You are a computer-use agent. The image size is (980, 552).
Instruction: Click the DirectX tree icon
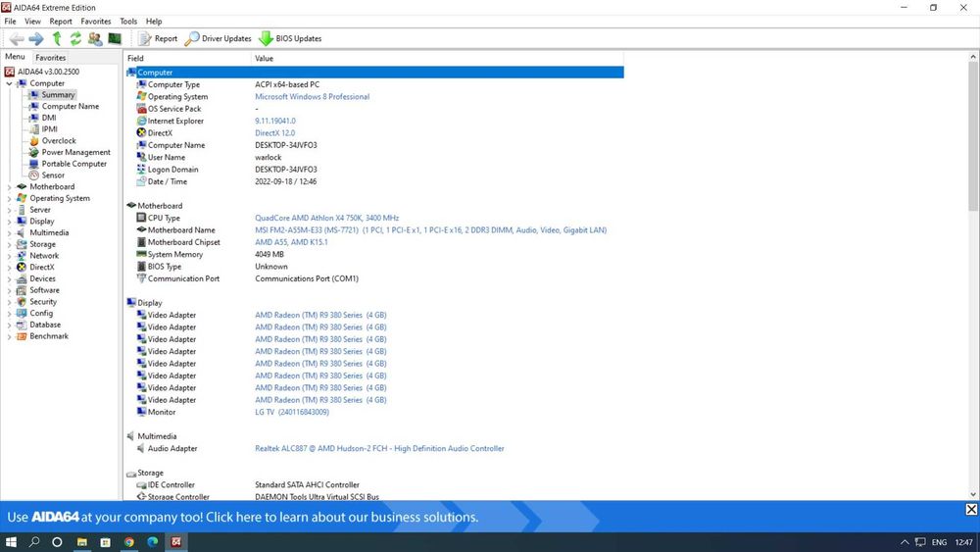tap(22, 267)
